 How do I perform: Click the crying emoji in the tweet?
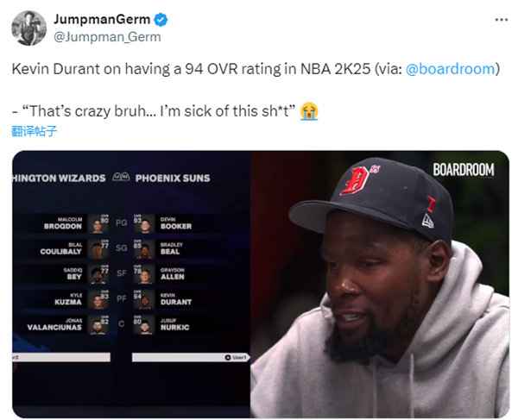coord(309,111)
